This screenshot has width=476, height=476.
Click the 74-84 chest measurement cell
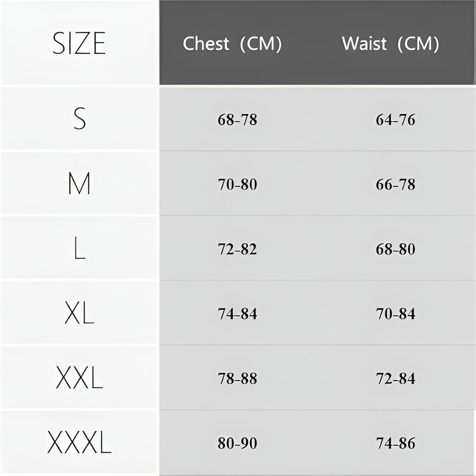point(237,314)
